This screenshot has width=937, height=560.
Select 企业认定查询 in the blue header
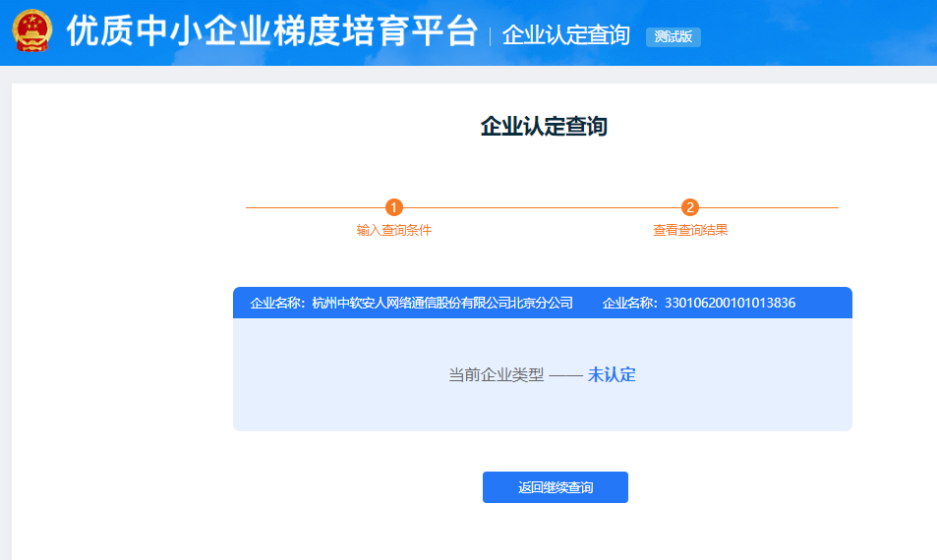565,35
